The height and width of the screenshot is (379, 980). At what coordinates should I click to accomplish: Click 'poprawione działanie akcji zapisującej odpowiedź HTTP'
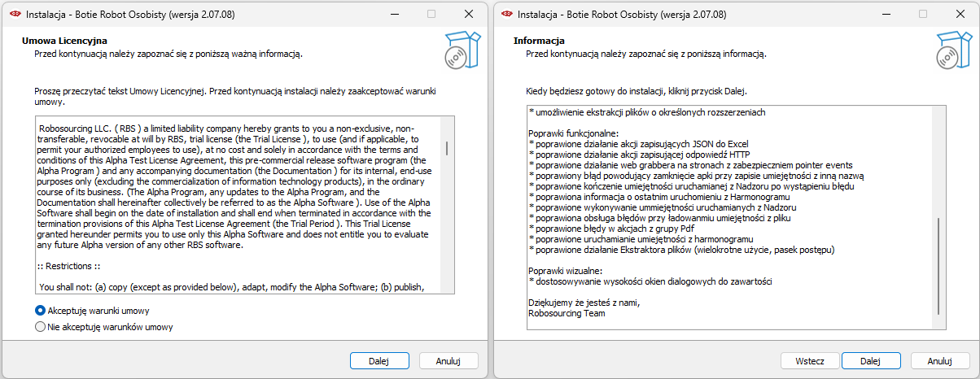pyautogui.click(x=639, y=155)
